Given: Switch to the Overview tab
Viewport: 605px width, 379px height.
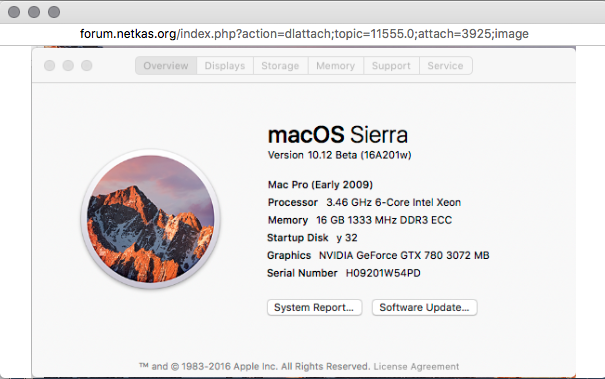Looking at the screenshot, I should coord(166,66).
